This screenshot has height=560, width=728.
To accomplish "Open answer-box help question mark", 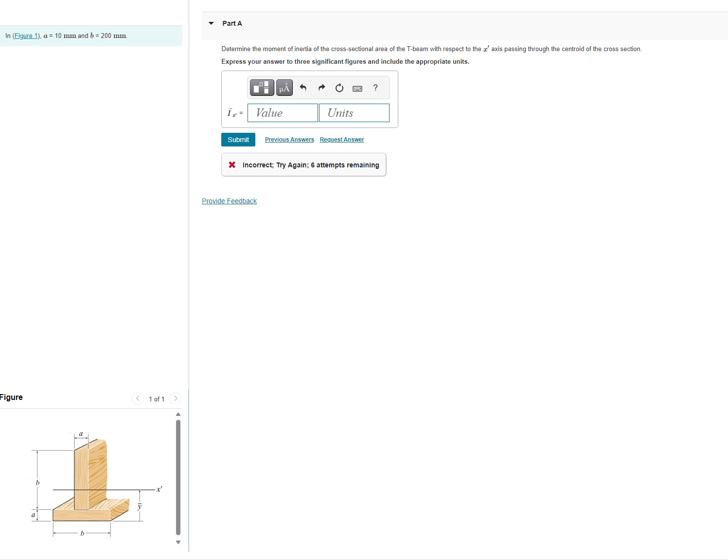I will pyautogui.click(x=375, y=88).
